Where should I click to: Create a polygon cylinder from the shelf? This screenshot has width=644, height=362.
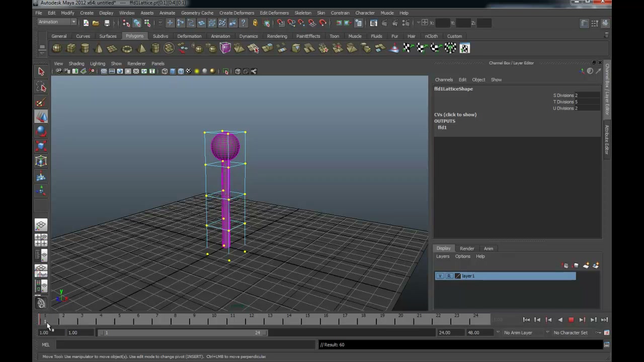[85, 48]
